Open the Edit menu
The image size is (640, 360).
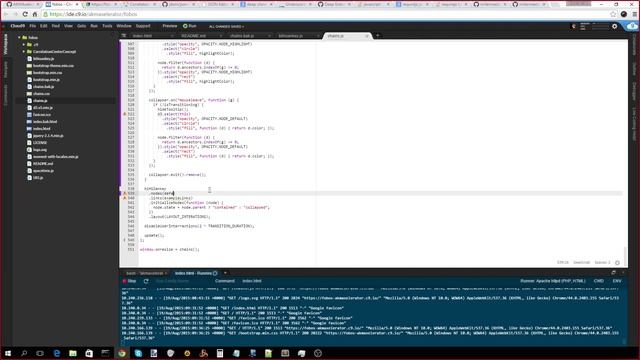[x=43, y=26]
